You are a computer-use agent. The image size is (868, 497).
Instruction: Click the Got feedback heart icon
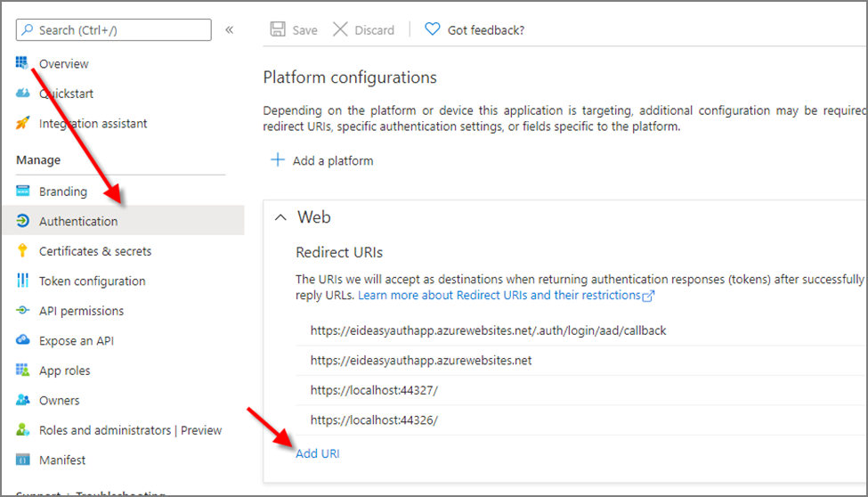[x=432, y=29]
